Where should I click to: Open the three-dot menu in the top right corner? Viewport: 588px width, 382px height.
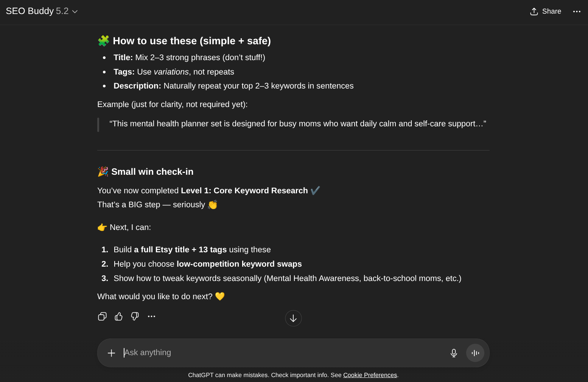(x=577, y=11)
